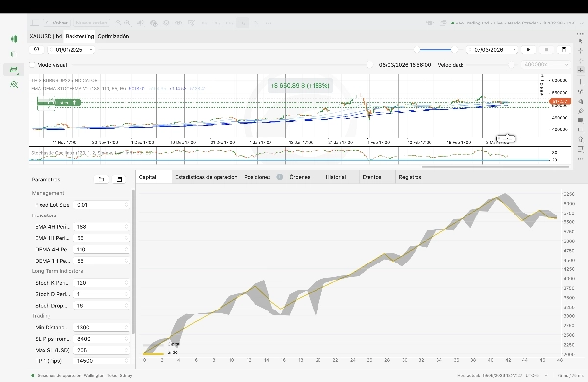Click the EMA 4H Period field showing 158
The height and width of the screenshot is (382, 588).
102,227
